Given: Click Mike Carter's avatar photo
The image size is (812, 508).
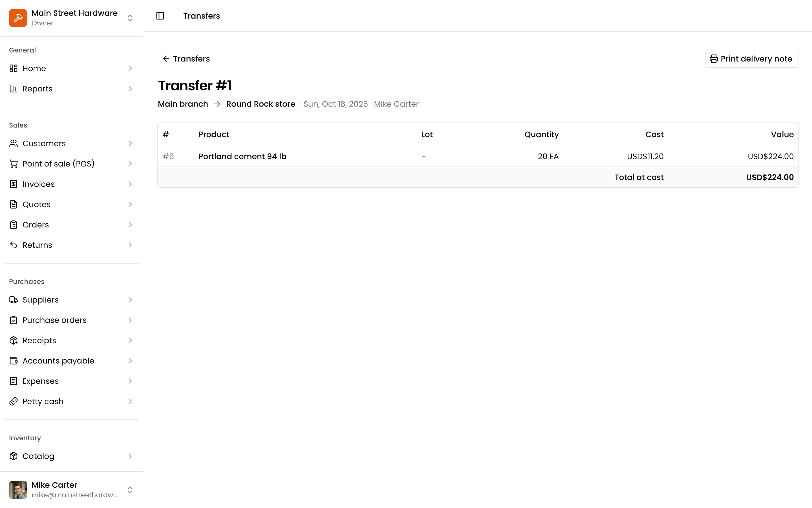Looking at the screenshot, I should tap(18, 490).
